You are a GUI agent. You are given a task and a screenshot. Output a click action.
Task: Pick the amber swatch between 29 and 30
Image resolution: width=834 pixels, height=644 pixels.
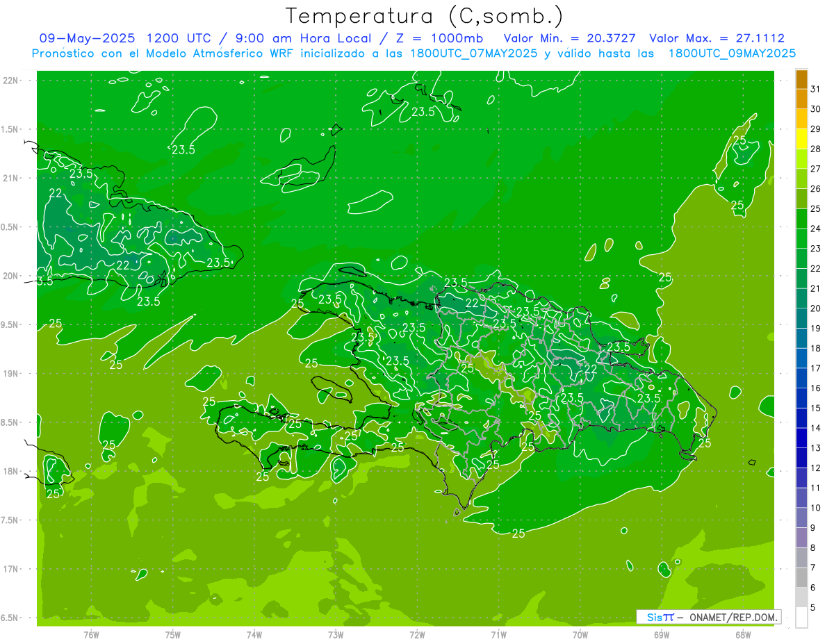801,119
